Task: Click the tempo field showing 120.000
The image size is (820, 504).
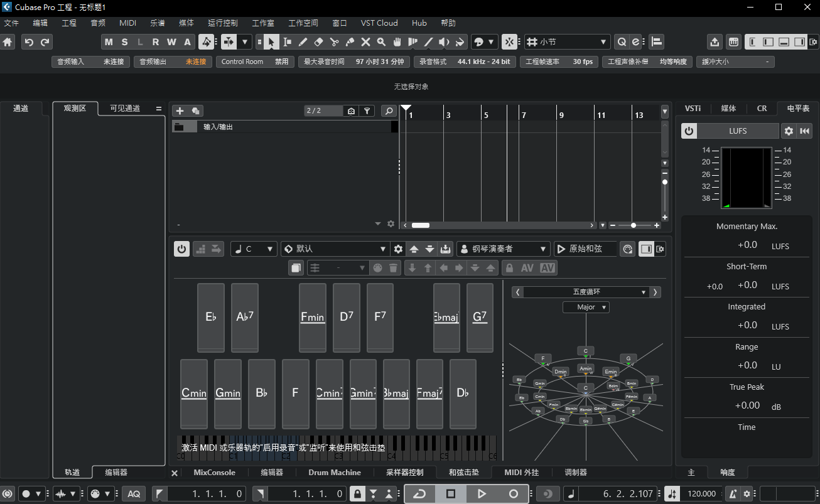Action: [x=701, y=494]
